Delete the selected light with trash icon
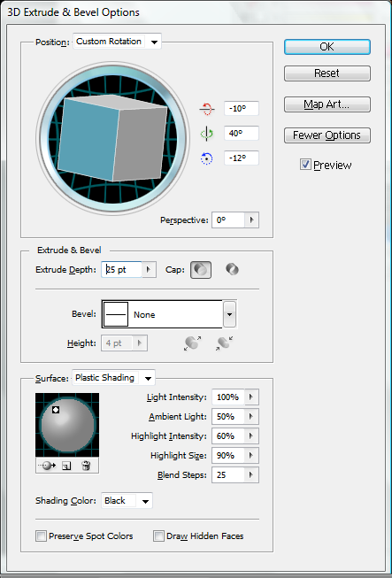Screen dimensions: 392x578 (86, 466)
